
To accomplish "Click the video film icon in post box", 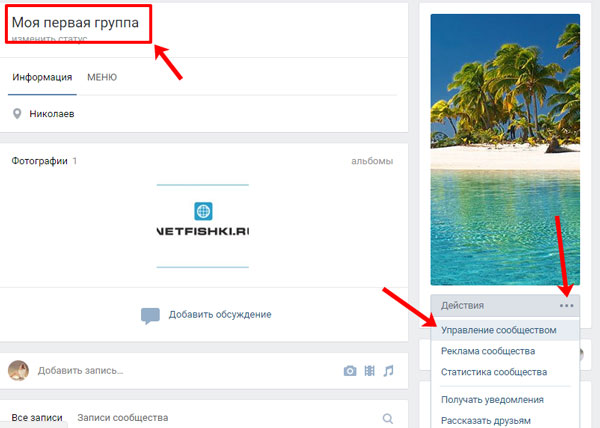I will tap(369, 371).
